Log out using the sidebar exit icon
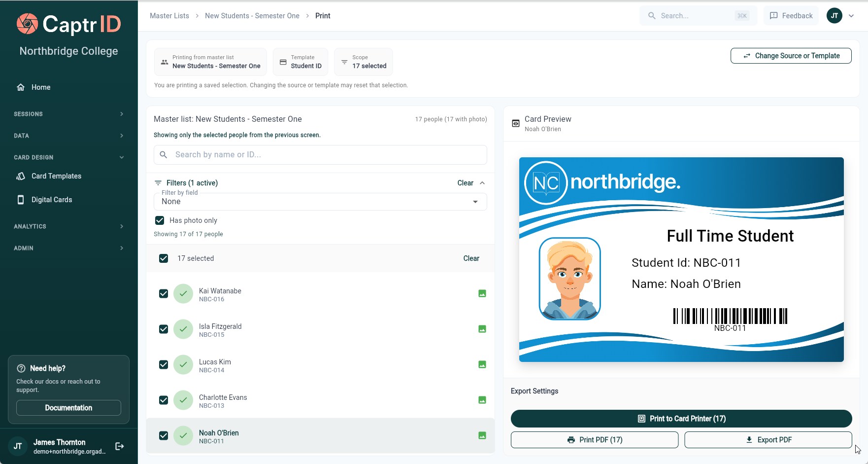 (x=119, y=446)
